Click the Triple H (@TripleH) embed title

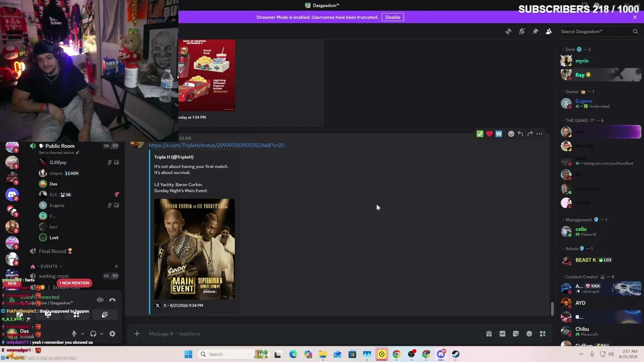click(x=174, y=157)
